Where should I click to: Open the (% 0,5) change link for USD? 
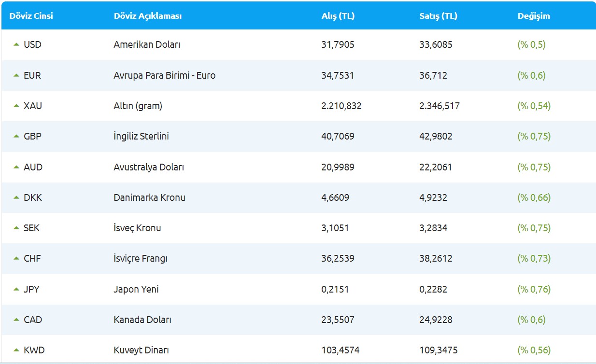coord(532,44)
